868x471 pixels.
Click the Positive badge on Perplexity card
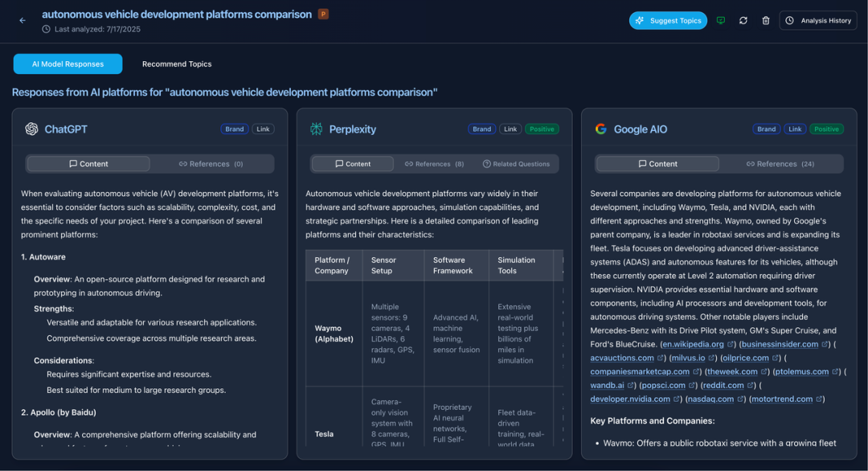tap(542, 129)
